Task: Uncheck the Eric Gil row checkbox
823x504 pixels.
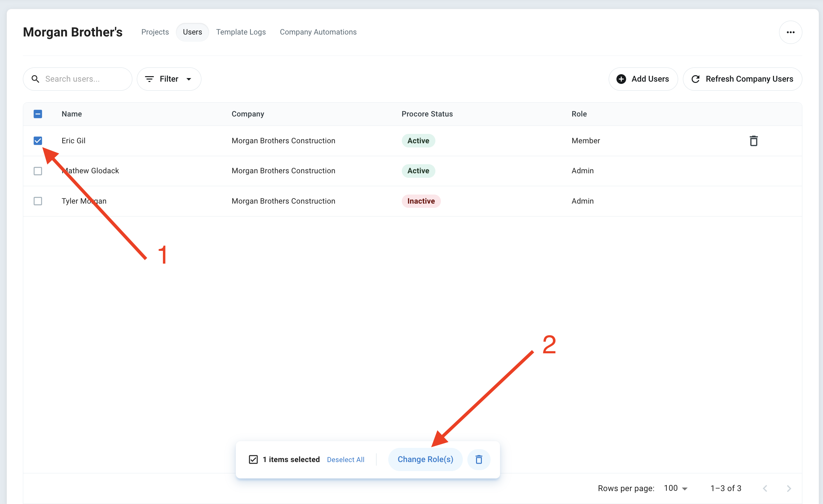Action: click(38, 141)
